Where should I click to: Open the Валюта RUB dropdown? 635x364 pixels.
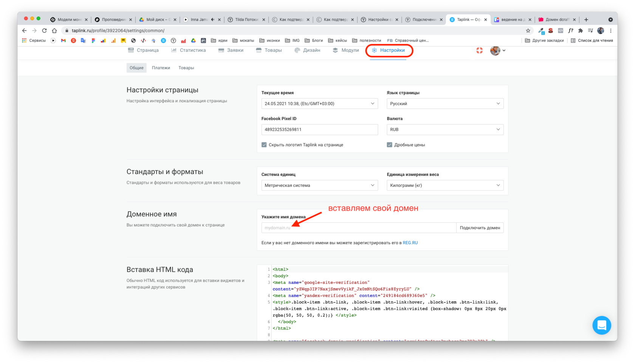click(445, 130)
